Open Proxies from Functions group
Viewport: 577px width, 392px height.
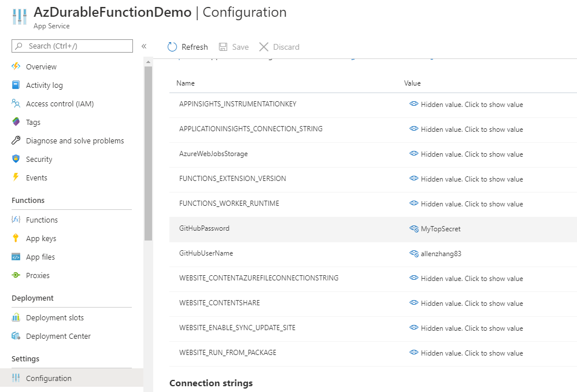click(x=38, y=275)
